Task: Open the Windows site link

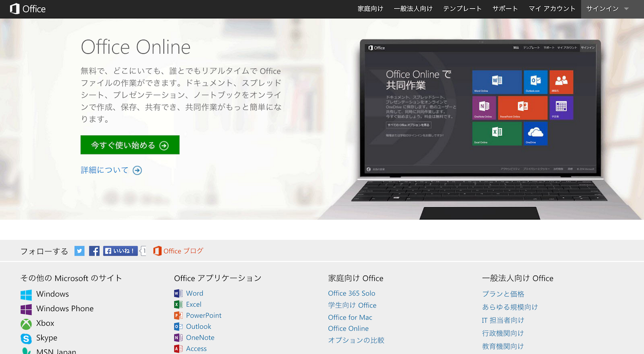Action: 52,294
